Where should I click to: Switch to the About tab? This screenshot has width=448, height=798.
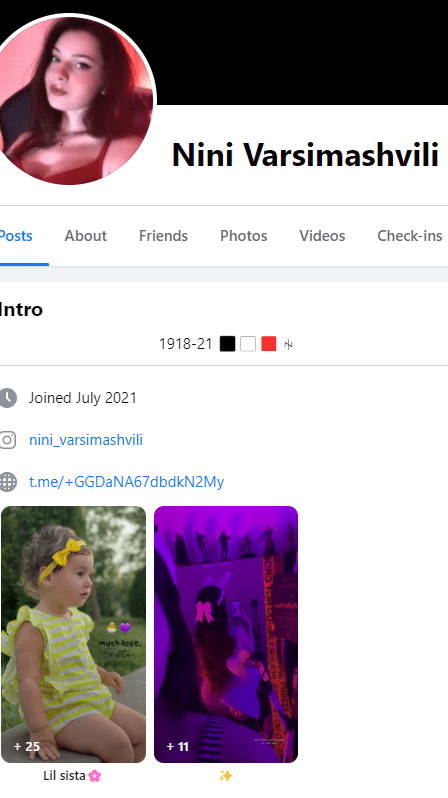click(86, 236)
